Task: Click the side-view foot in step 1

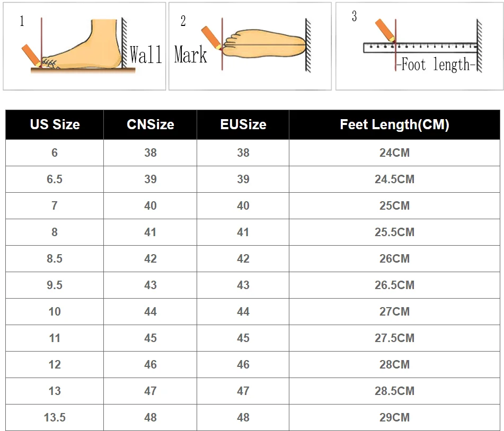Action: (82, 43)
